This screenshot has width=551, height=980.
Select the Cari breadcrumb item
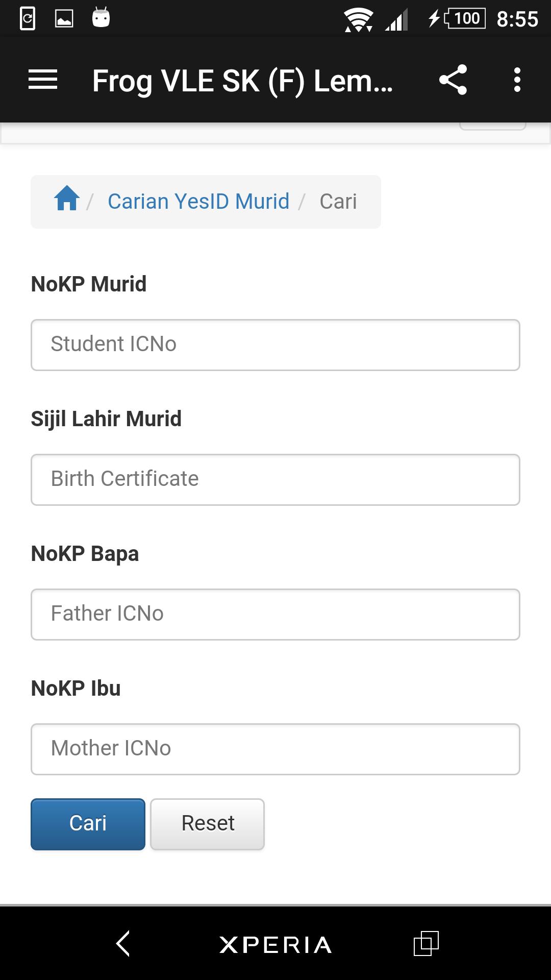[x=338, y=201]
